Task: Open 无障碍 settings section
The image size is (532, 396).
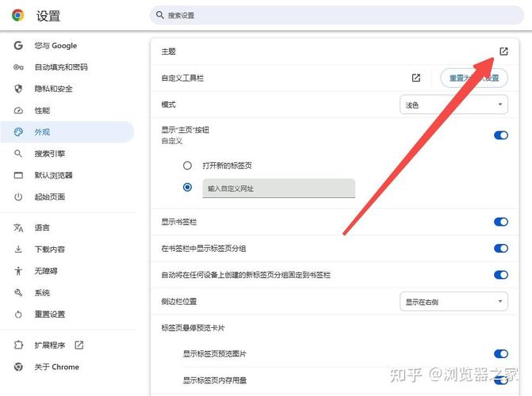Action: [x=68, y=271]
